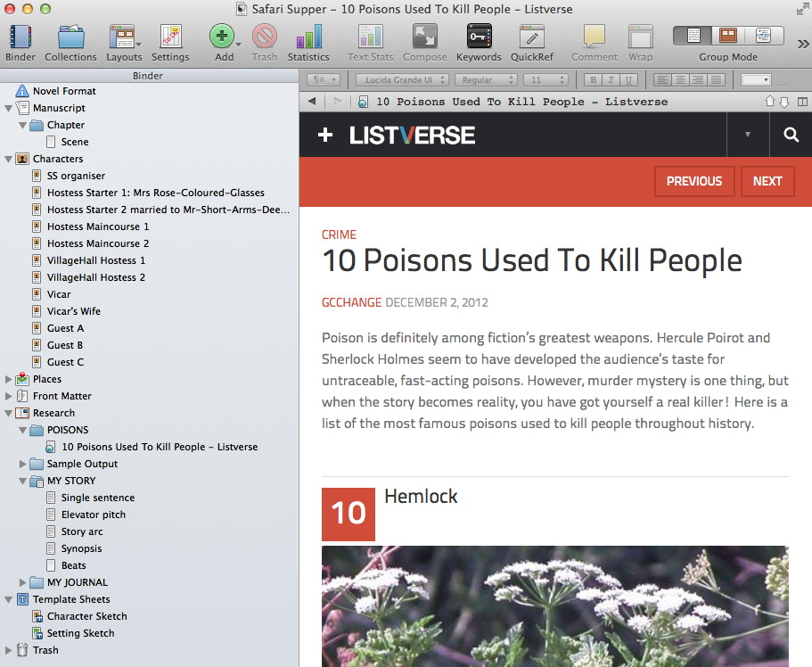Expand the Trash folder
812x667 pixels.
(8, 650)
